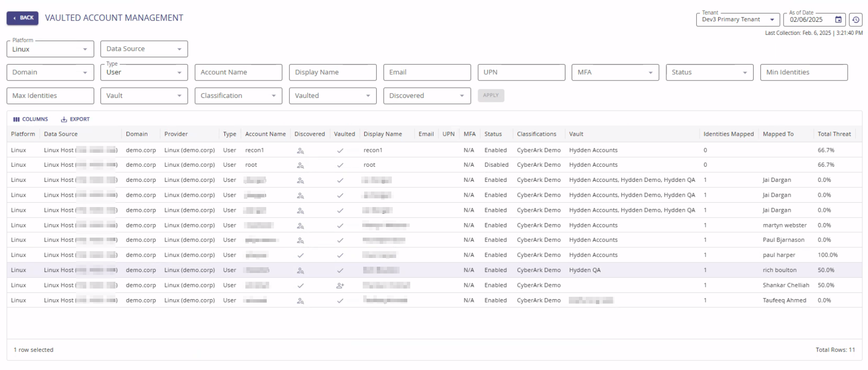Open the Vaulted filter dropdown

[x=333, y=96]
